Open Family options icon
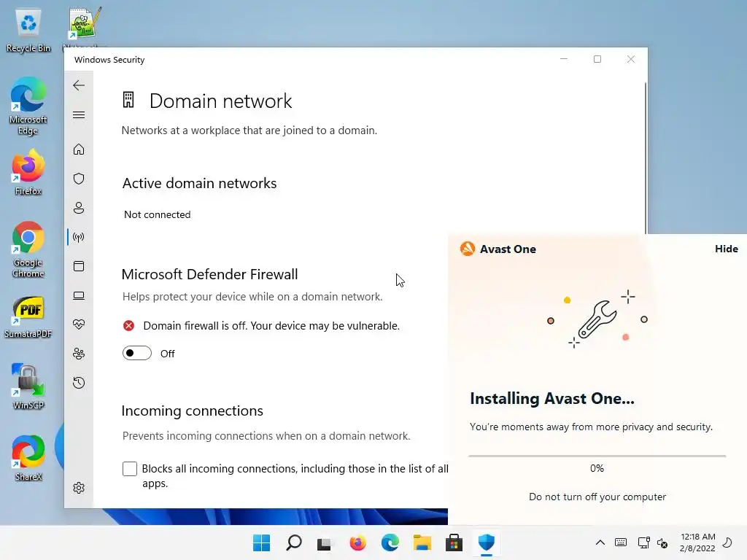This screenshot has width=747, height=560. pyautogui.click(x=79, y=354)
